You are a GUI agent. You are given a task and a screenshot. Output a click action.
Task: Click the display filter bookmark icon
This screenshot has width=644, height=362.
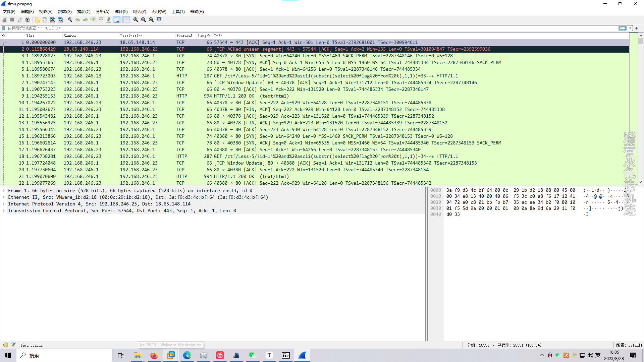point(4,28)
